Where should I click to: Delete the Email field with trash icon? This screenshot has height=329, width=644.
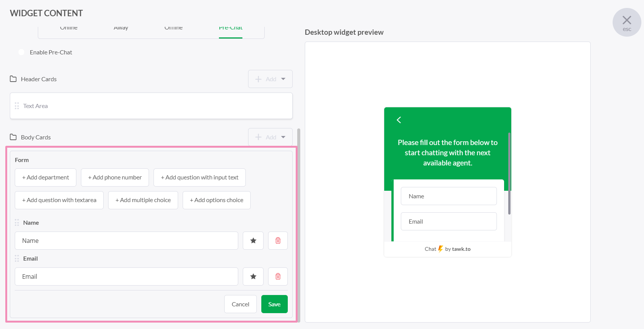(278, 276)
